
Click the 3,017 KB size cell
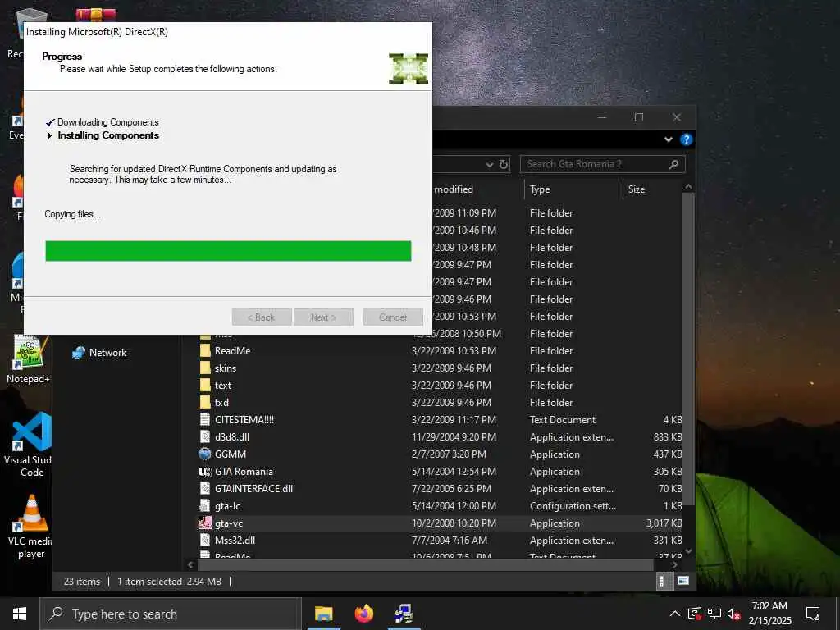coord(664,523)
